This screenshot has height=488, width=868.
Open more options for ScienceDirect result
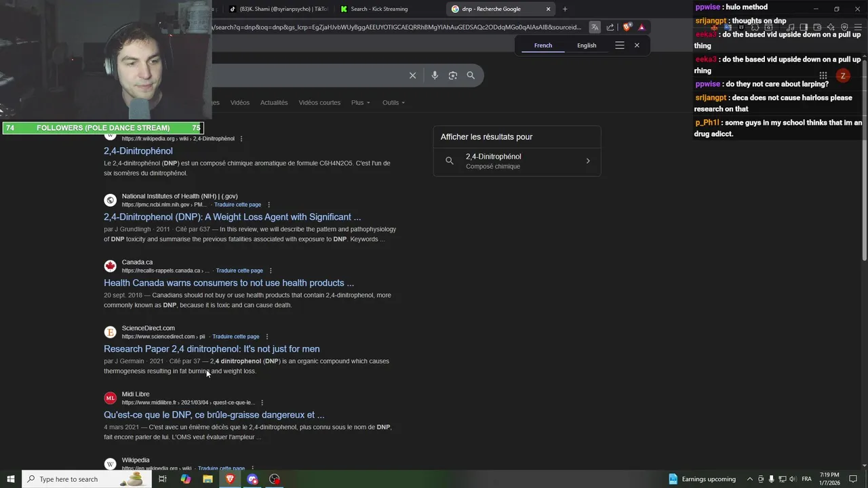click(267, 336)
